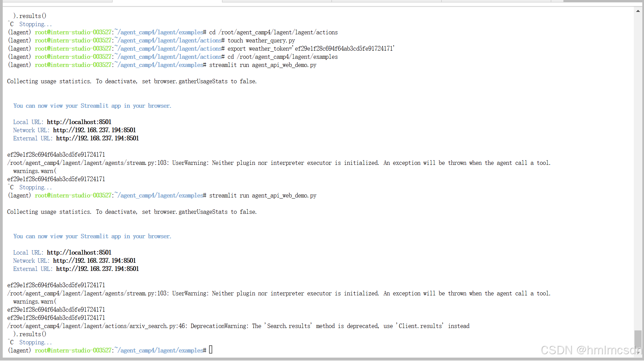
Task: Open External URL from the second Streamlit run
Action: coord(98,269)
